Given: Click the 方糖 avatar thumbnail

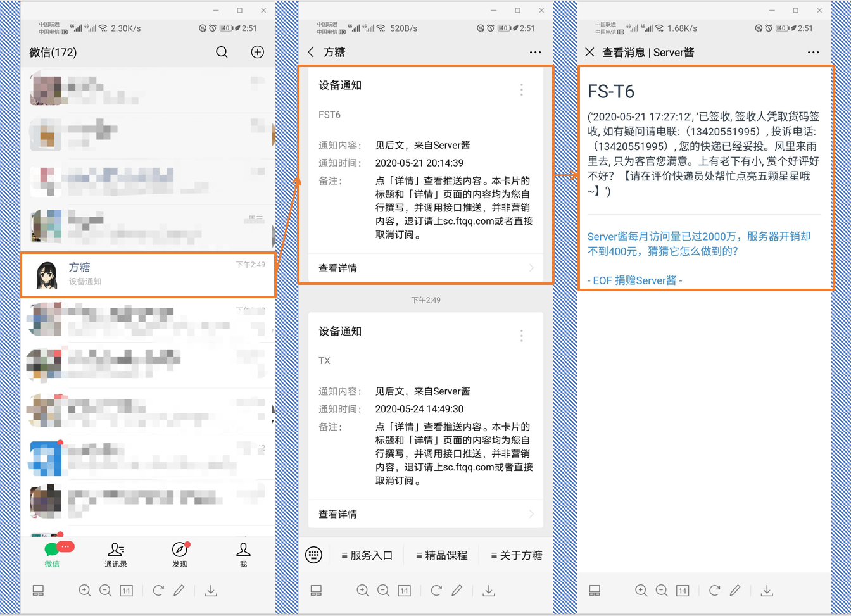Looking at the screenshot, I should (47, 275).
